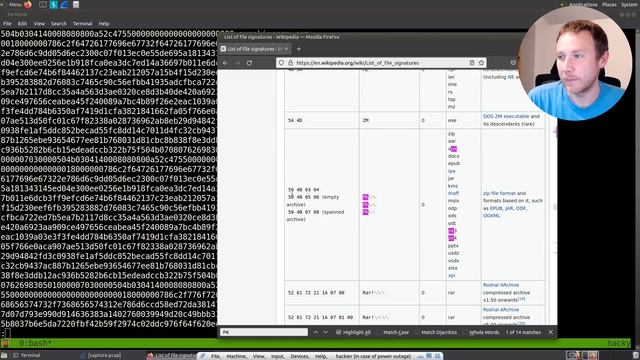The height and width of the screenshot is (360, 640).
Task: Follow the ODF link in description
Action: [x=521, y=209]
